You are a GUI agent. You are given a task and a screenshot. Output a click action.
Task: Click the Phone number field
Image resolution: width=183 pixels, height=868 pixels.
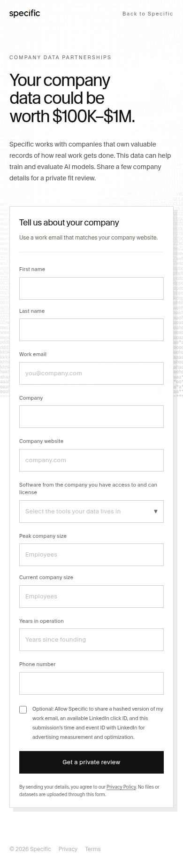tap(91, 683)
